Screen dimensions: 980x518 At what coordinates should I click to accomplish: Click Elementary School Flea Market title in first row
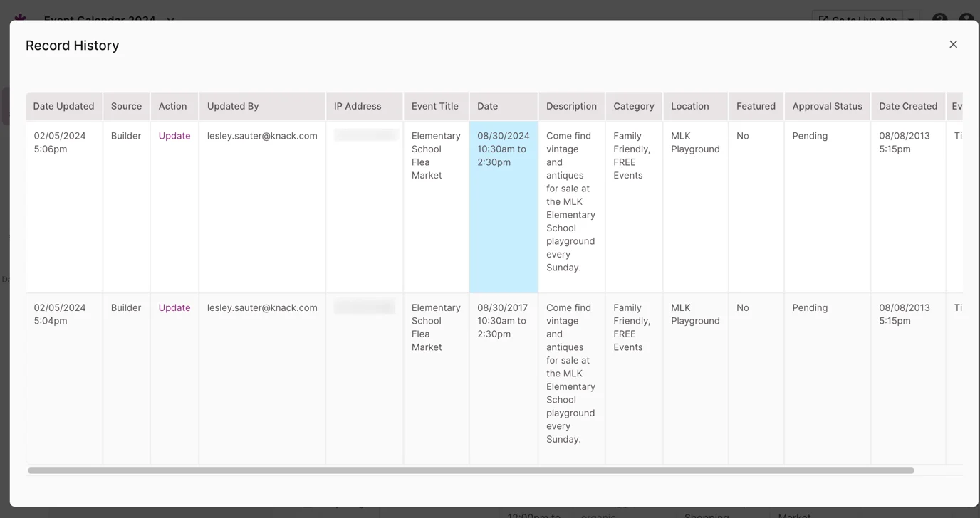(x=436, y=156)
